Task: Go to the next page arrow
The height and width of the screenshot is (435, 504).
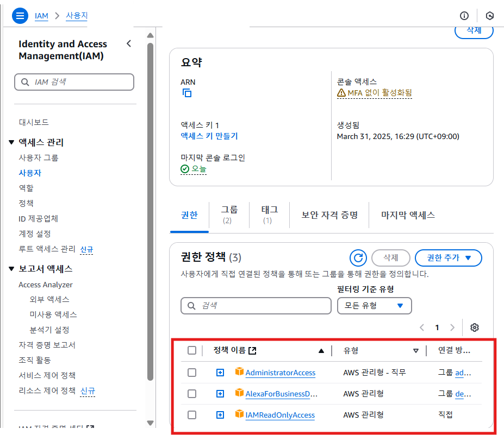Action: tap(452, 327)
